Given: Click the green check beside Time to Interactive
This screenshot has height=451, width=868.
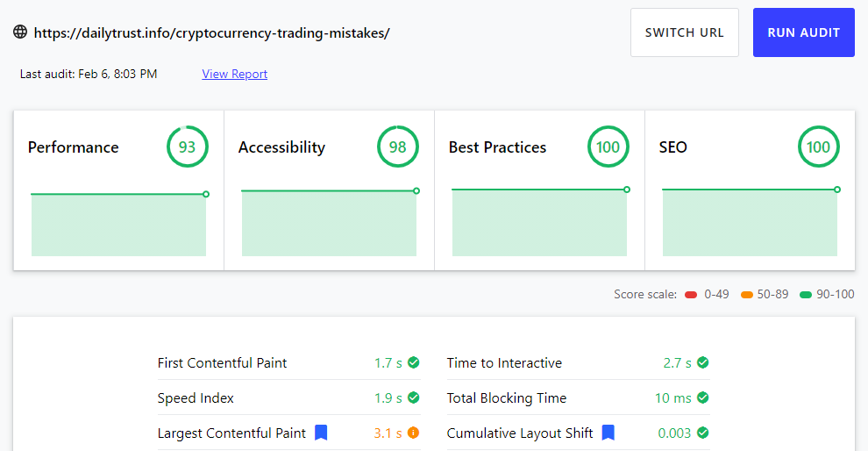Looking at the screenshot, I should click(703, 362).
